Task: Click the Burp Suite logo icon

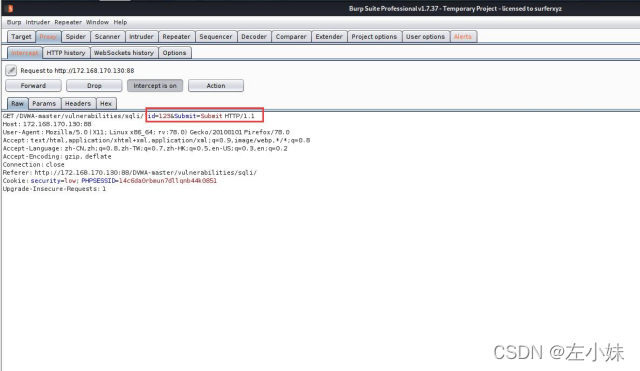Action: (10, 8)
